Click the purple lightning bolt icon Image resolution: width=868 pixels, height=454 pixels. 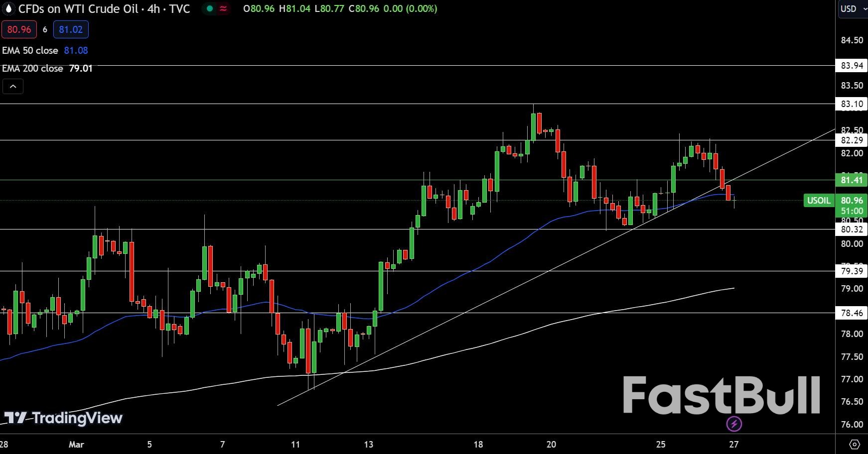coord(734,424)
